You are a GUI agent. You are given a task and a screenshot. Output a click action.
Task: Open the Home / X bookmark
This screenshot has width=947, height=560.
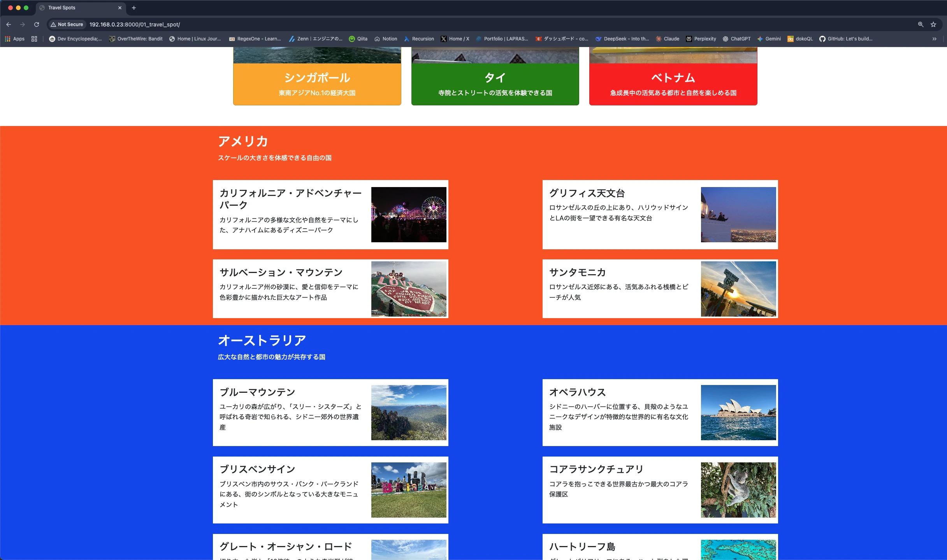pos(455,39)
